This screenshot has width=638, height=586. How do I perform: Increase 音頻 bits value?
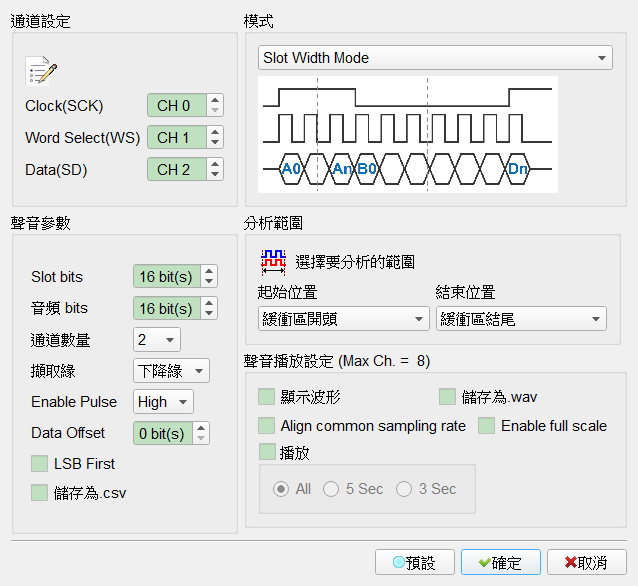209,303
